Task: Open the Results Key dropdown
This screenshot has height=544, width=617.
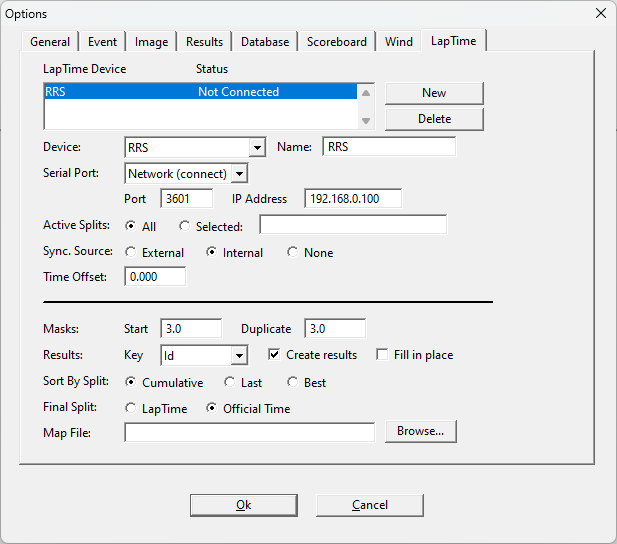Action: 239,355
